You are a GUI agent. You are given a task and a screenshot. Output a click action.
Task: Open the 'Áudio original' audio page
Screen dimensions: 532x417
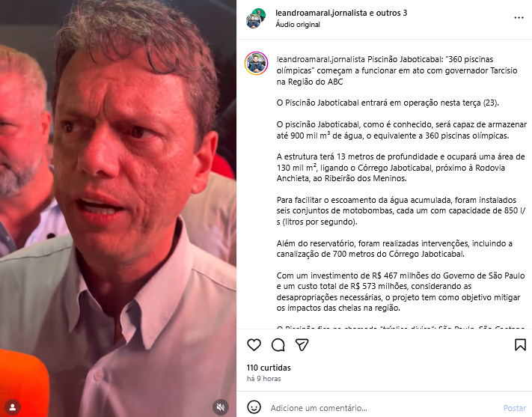click(x=298, y=25)
